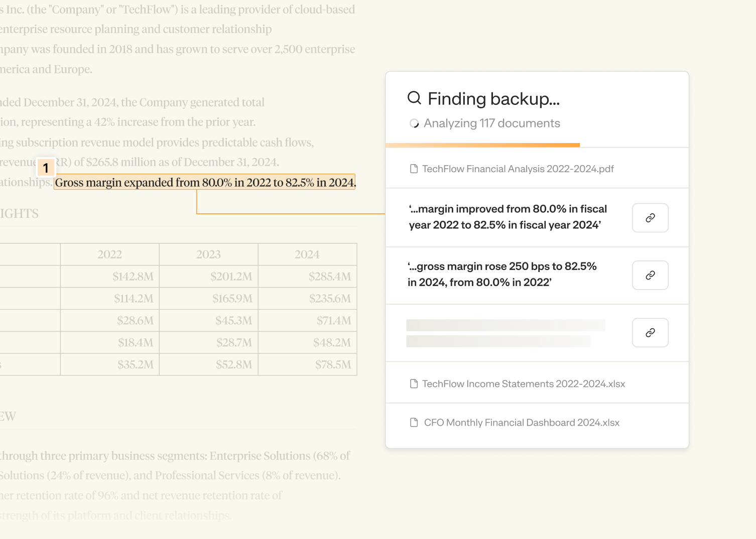Click the $52.8M table cell
756x539 pixels.
click(209, 365)
